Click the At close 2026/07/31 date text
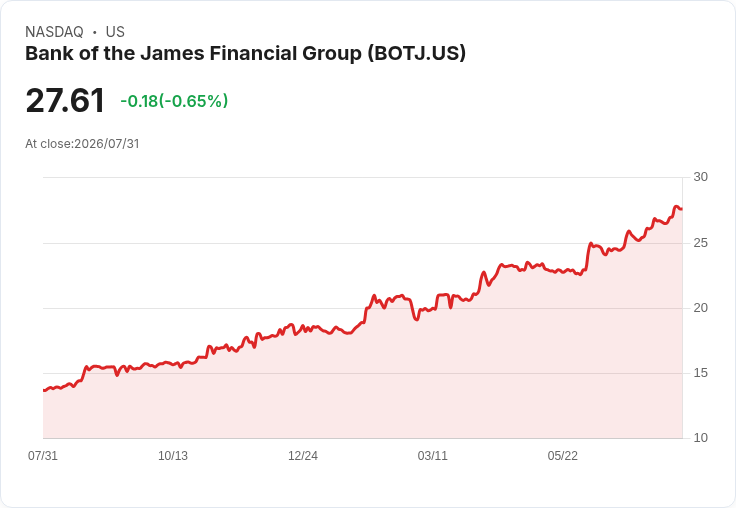Viewport: 736px width, 508px height. point(82,144)
